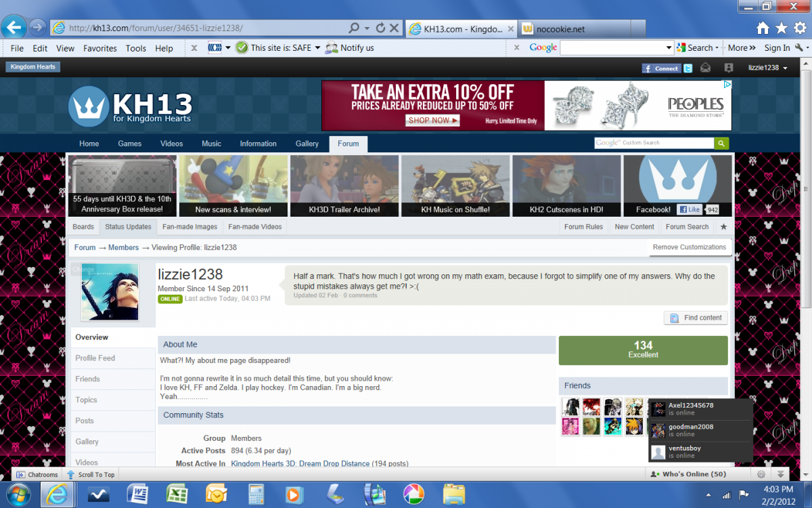The width and height of the screenshot is (812, 508).
Task: Open the Favorites menu
Action: 100,48
